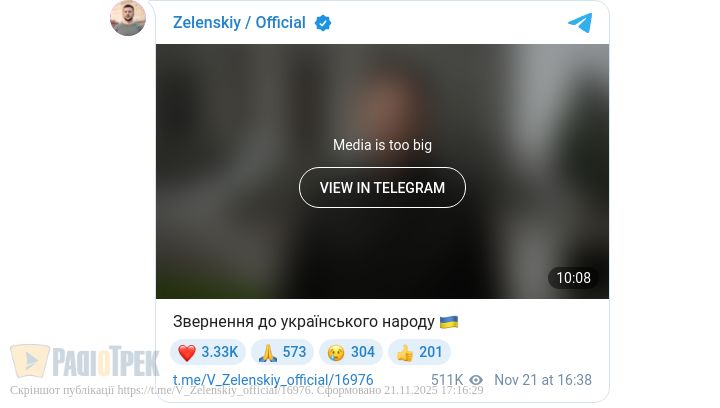Viewport: 720px width, 408px height.
Task: Click the praying hands reaction 573
Action: [282, 352]
